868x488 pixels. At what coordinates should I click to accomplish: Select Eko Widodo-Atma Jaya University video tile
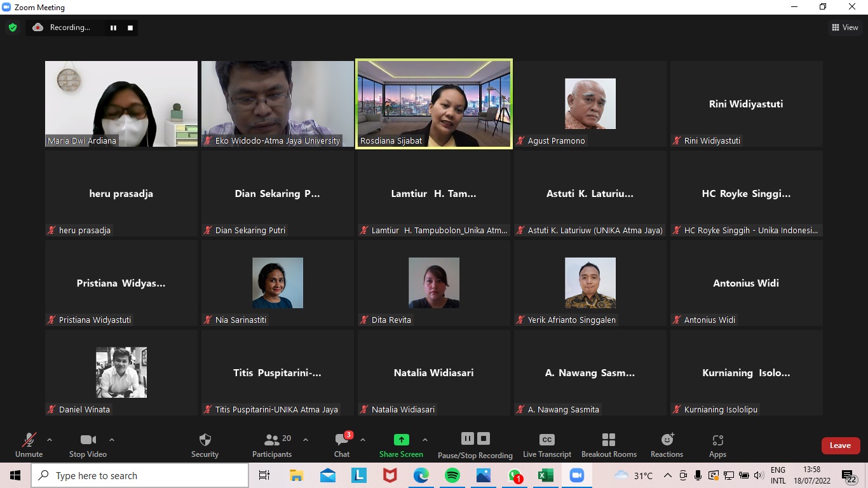click(278, 104)
